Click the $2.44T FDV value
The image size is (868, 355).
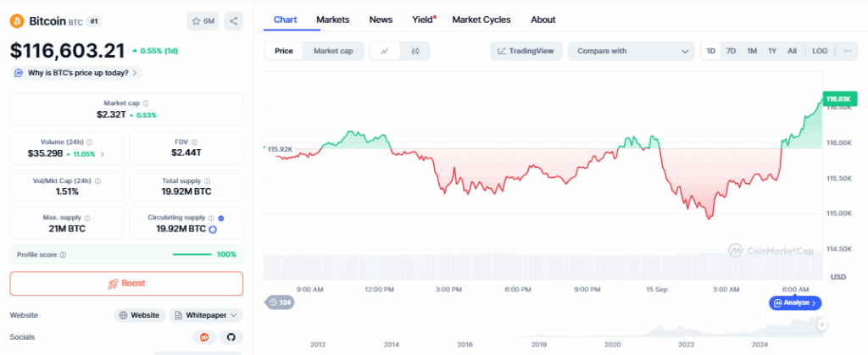[x=186, y=153]
